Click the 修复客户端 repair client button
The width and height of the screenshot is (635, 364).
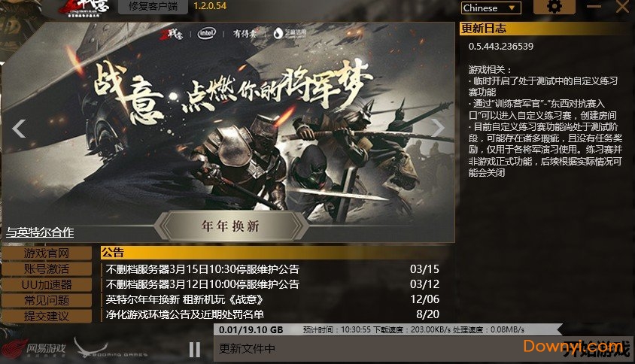153,7
